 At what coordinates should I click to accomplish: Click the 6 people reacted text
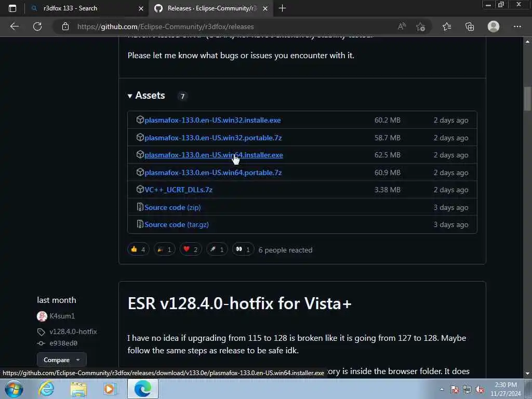(x=285, y=250)
